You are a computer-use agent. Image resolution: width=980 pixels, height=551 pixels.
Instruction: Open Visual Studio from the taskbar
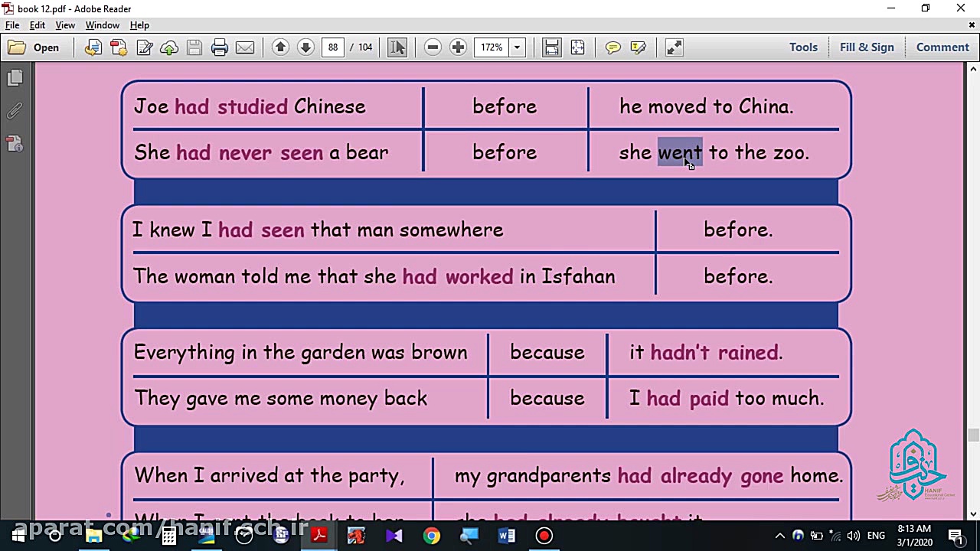(x=394, y=536)
